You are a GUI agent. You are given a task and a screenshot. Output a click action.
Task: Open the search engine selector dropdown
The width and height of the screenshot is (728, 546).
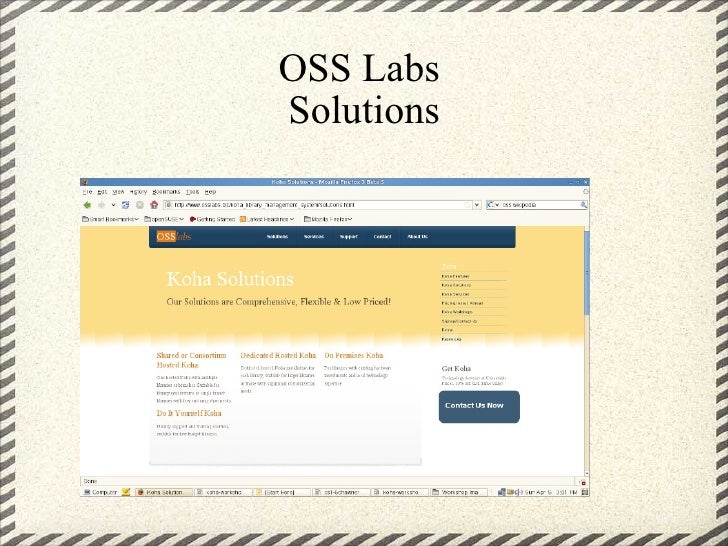pyautogui.click(x=494, y=205)
